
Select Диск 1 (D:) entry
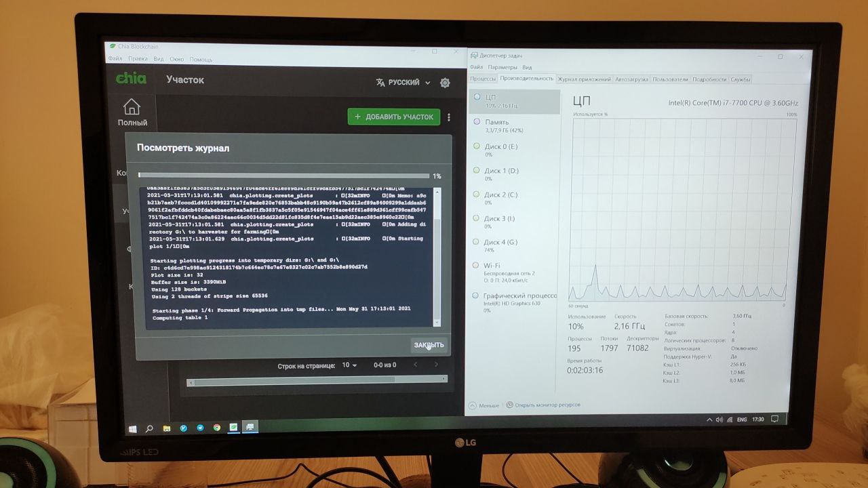click(515, 174)
